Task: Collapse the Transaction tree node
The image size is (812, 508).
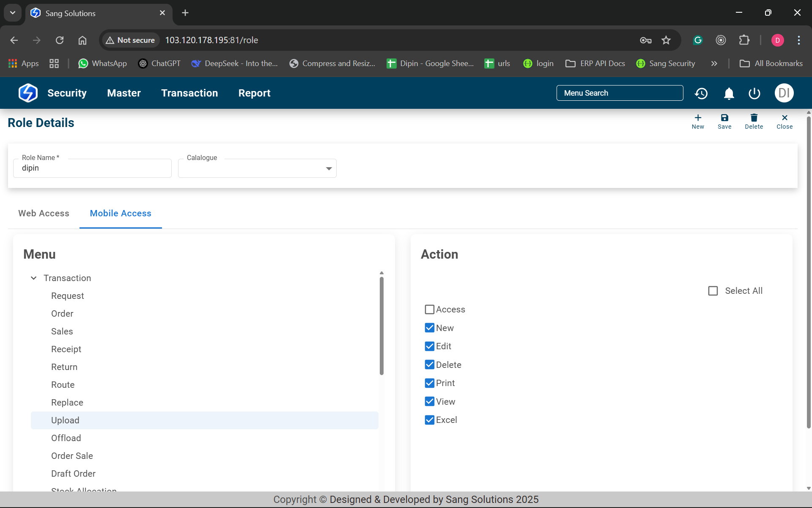Action: tap(34, 278)
